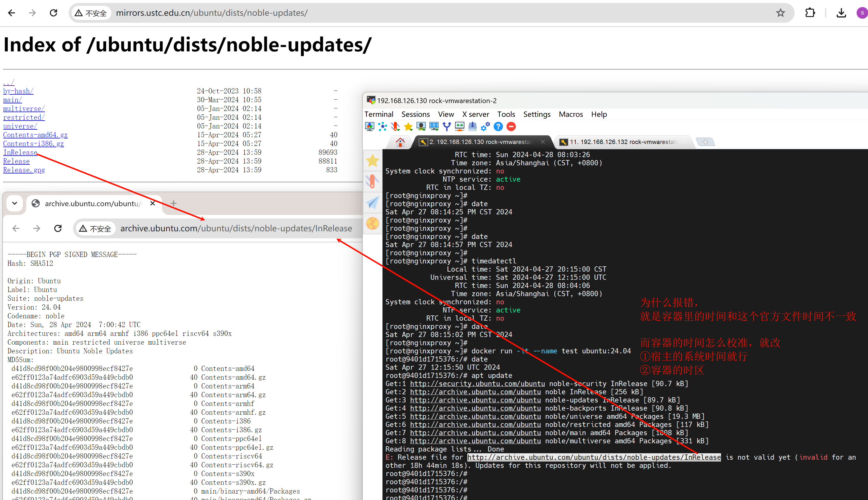This screenshot has width=868, height=500.
Task: Click the paper plane sidebar icon
Action: [x=373, y=203]
